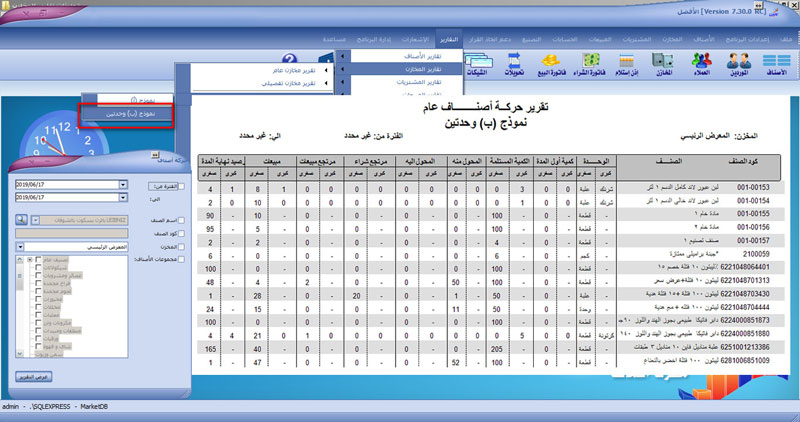
Task: Open the item name combo box arrow
Action: (x=35, y=220)
